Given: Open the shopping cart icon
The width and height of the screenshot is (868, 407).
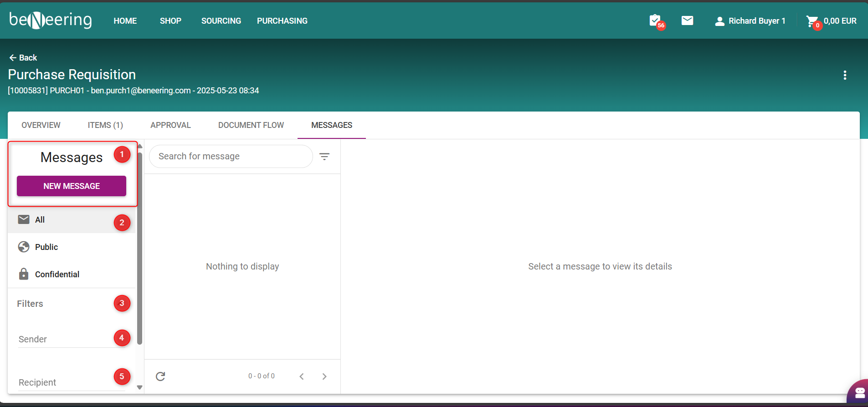Looking at the screenshot, I should [812, 21].
